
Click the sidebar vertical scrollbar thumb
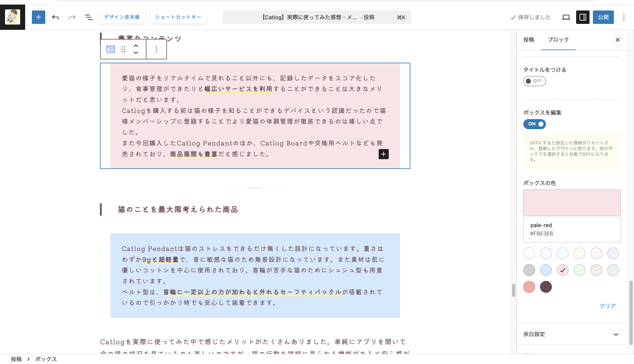point(631,312)
